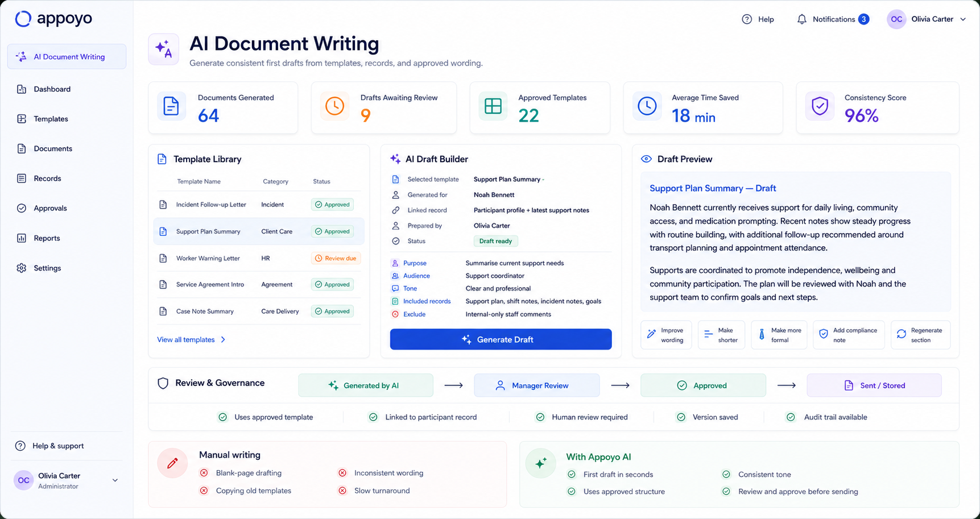Click the Reports chart icon
The image size is (980, 519).
tap(22, 238)
